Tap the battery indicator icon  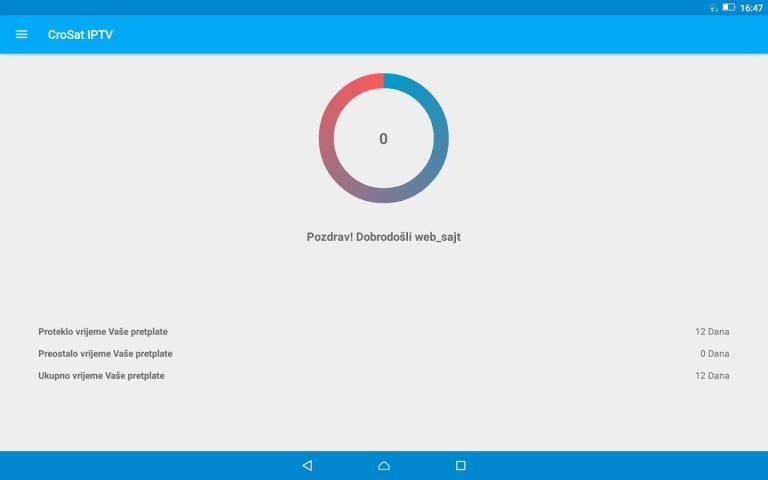(728, 8)
